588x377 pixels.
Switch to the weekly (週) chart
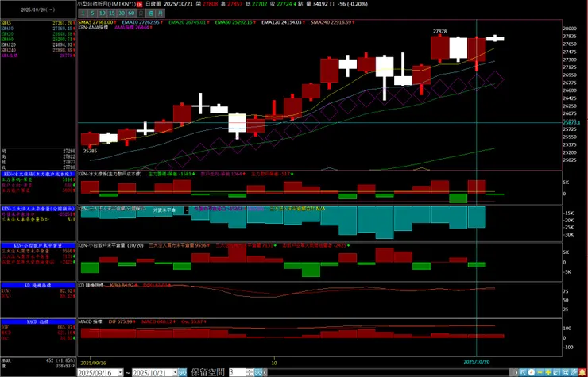pyautogui.click(x=150, y=13)
